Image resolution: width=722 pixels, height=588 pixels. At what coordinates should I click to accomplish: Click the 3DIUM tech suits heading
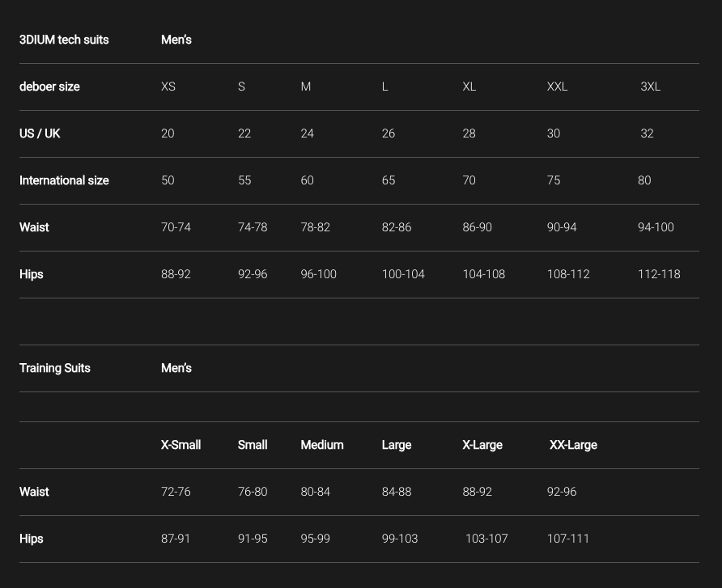click(x=64, y=40)
